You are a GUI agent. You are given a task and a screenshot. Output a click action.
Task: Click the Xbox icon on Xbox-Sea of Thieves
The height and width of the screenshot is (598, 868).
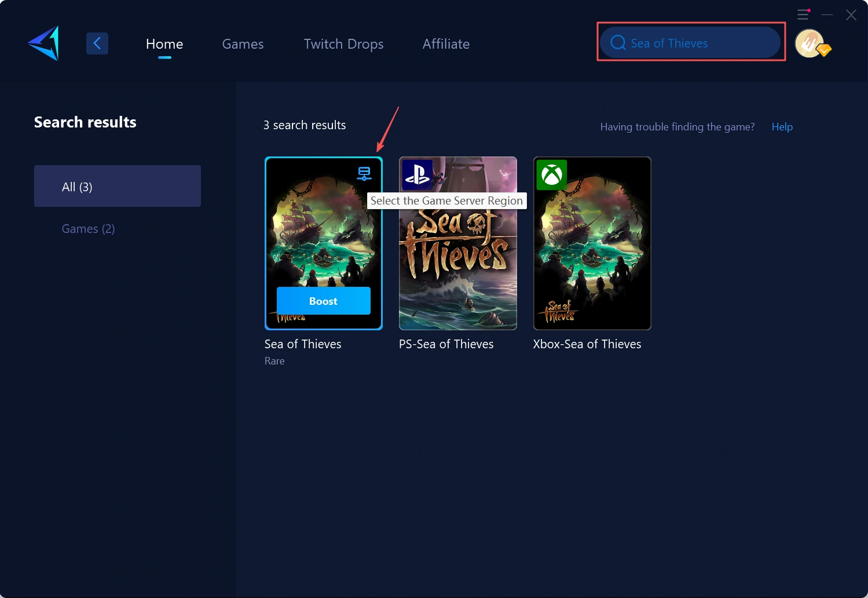pos(551,175)
